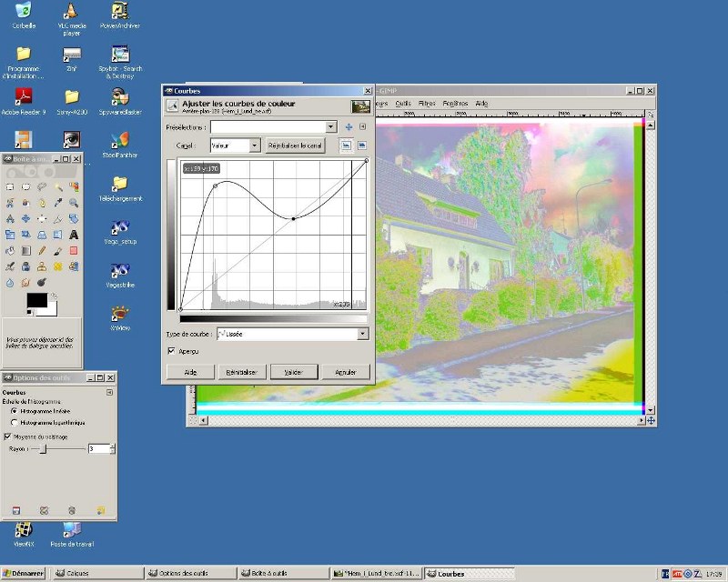Select the Text tool in toolbox

(74, 235)
